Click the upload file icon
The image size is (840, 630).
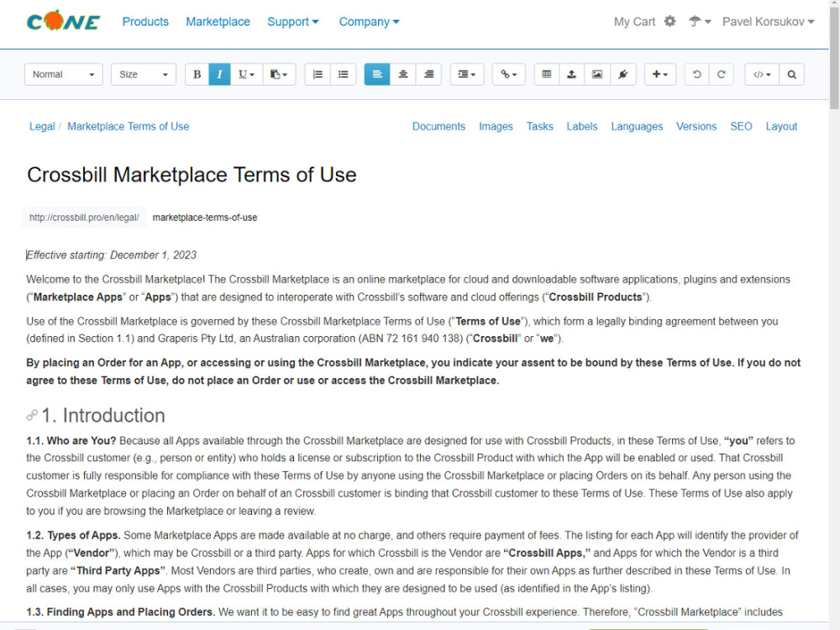pyautogui.click(x=571, y=75)
